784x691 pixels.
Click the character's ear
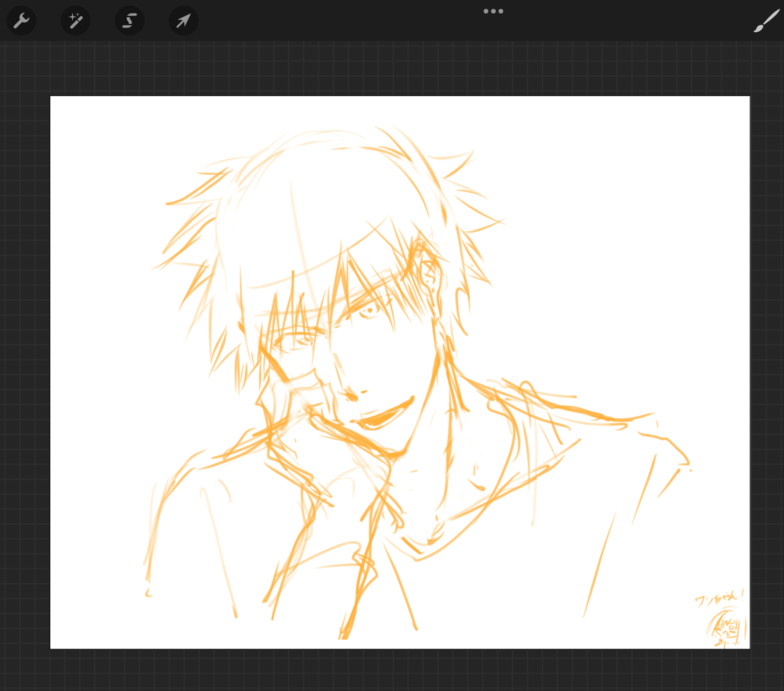click(428, 275)
